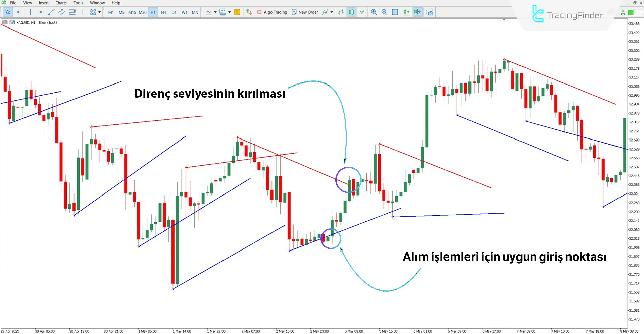Click the line chart display mode
Screen dimensions: 644x334
[362, 12]
